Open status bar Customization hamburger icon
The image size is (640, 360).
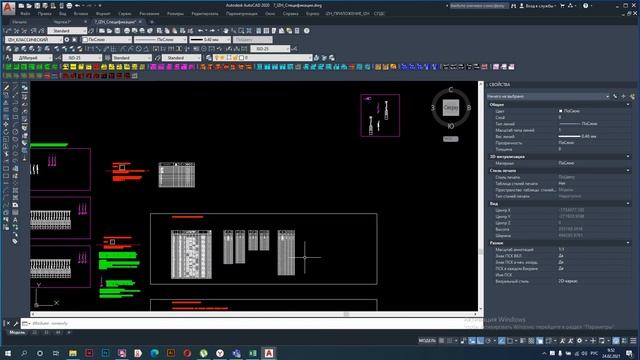click(x=633, y=340)
